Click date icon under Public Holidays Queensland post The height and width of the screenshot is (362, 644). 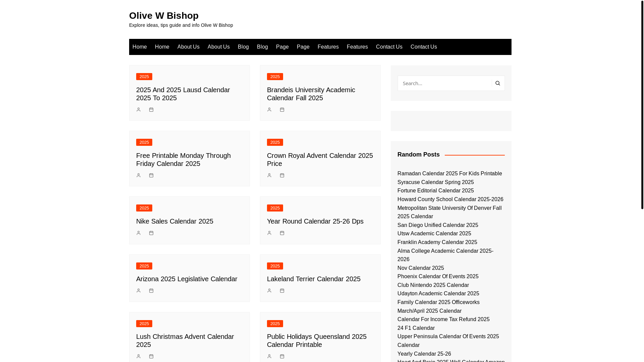tap(282, 356)
